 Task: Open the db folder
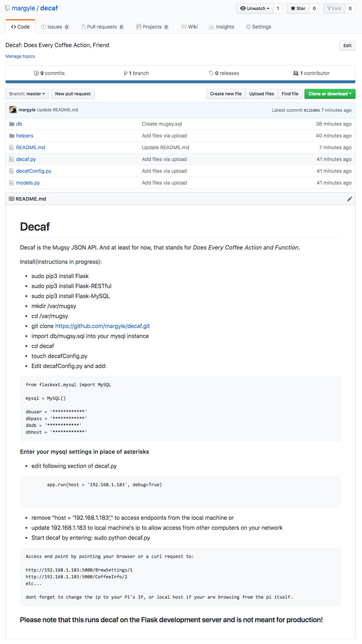click(19, 124)
